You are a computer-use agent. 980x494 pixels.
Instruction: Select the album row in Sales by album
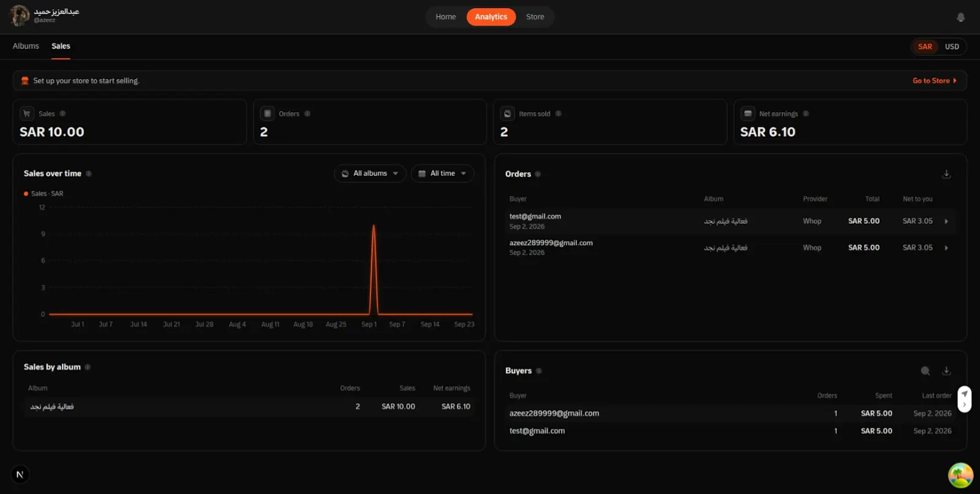point(249,406)
